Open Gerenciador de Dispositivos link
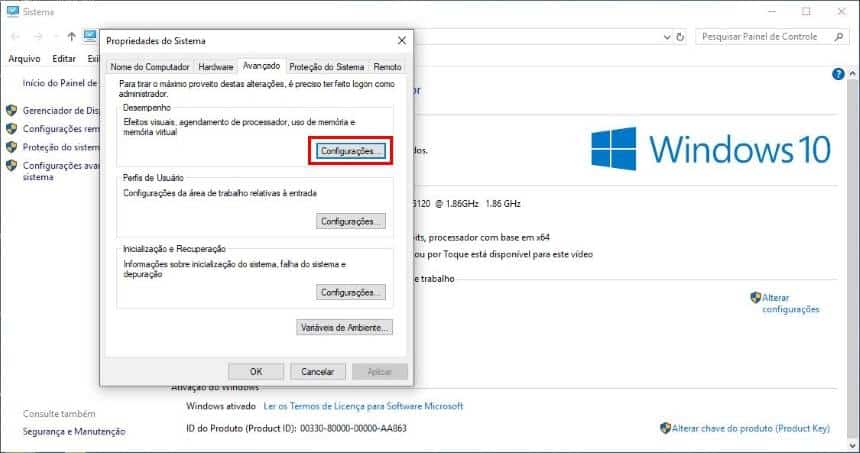 point(61,110)
